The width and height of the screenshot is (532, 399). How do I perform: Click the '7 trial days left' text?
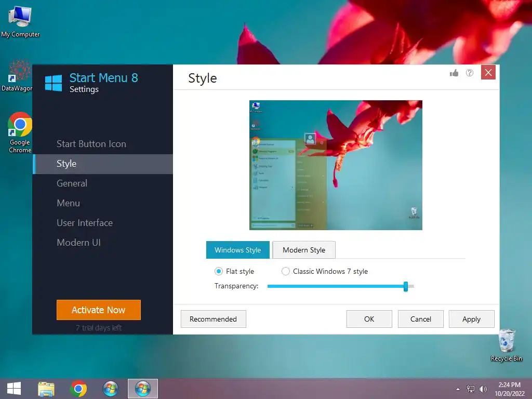pyautogui.click(x=99, y=328)
